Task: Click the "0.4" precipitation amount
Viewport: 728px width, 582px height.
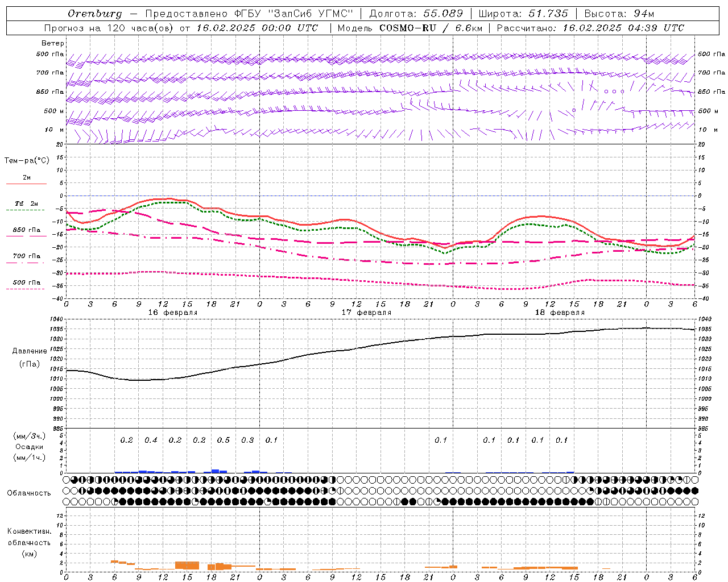Action: pyautogui.click(x=151, y=440)
